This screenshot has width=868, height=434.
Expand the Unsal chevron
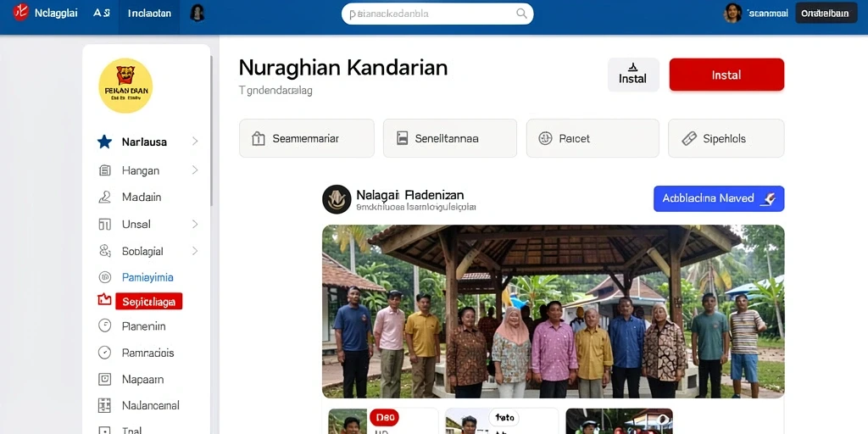point(195,224)
